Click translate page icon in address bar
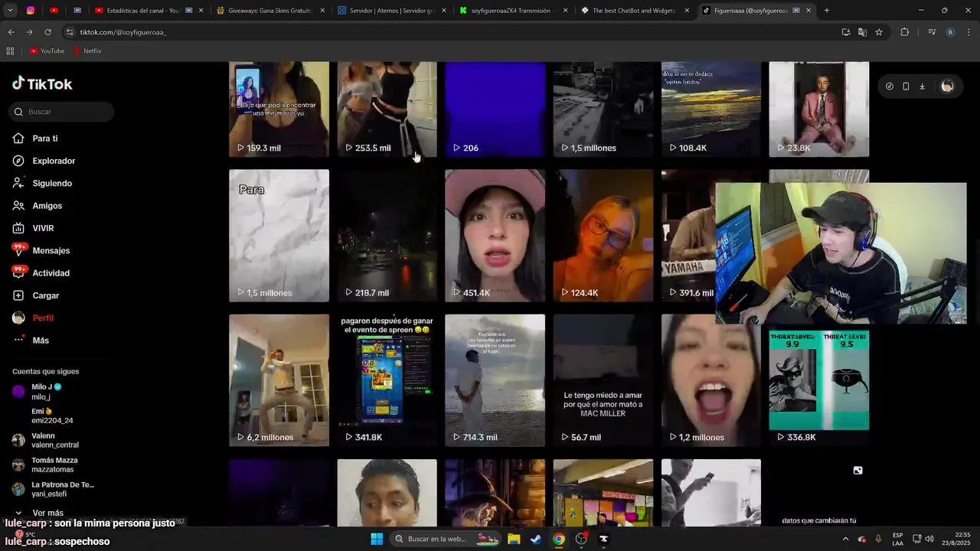980x551 pixels. pos(862,32)
